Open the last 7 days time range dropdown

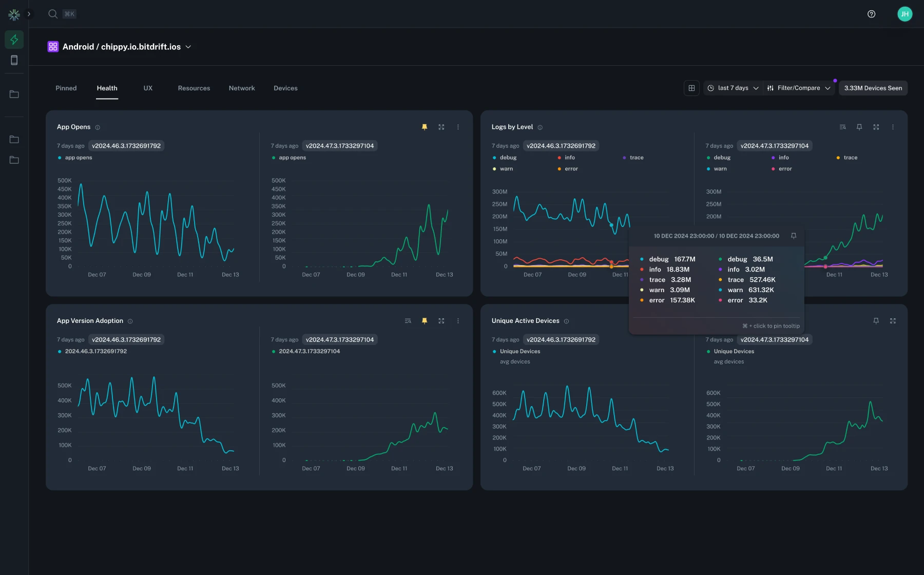point(733,88)
